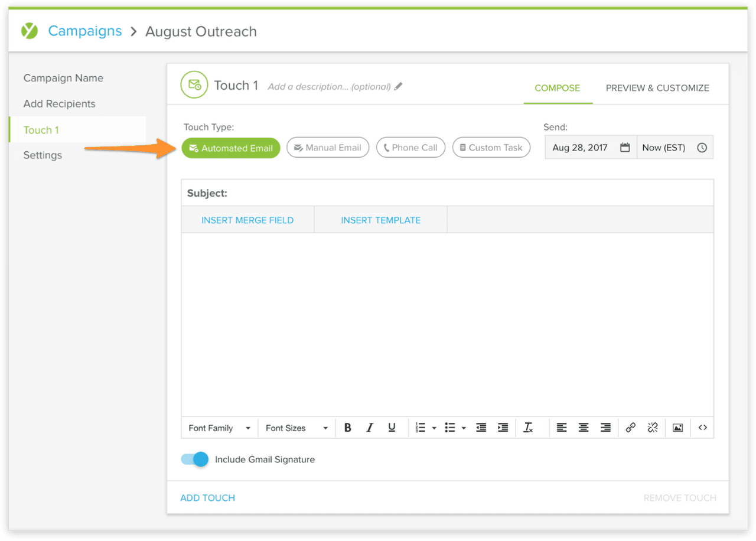Insert a hyperlink using the link icon
This screenshot has height=541, width=756.
(x=630, y=427)
